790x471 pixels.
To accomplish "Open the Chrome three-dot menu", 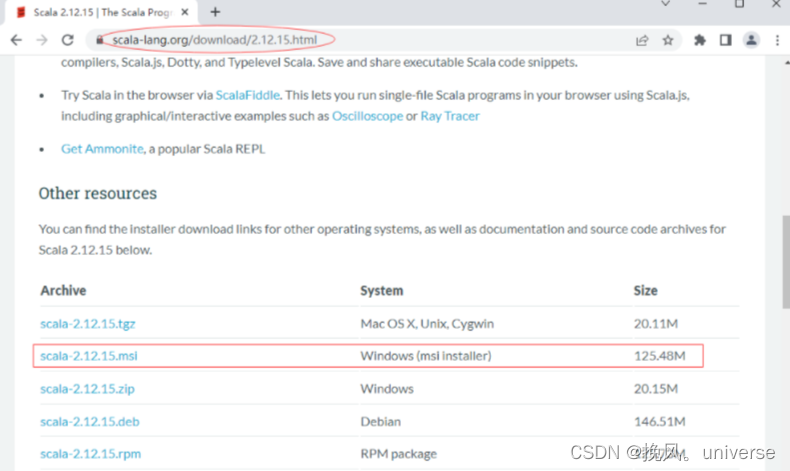I will coord(777,40).
